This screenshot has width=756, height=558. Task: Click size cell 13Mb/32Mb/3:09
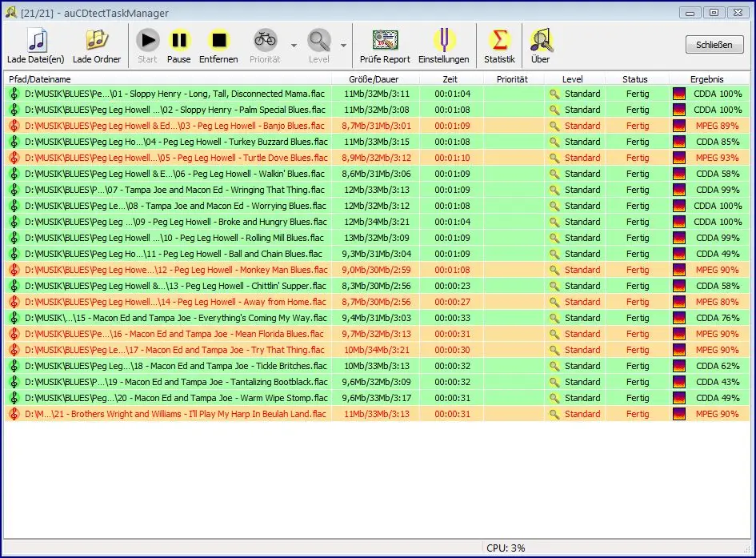pyautogui.click(x=377, y=238)
